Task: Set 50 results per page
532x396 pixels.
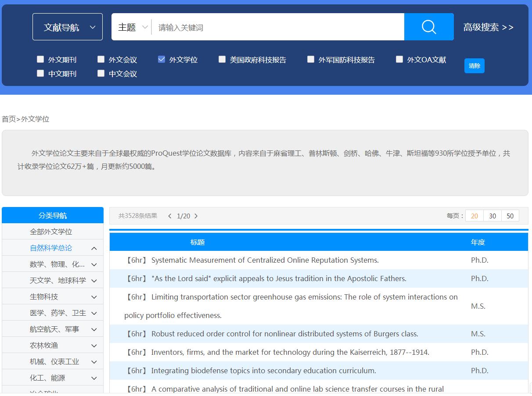Action: click(x=510, y=216)
